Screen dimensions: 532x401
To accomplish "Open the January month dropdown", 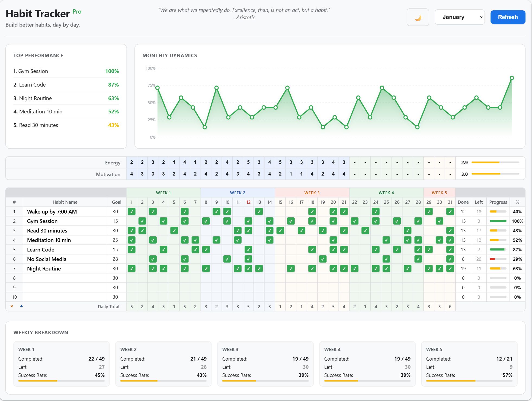I will pyautogui.click(x=460, y=17).
